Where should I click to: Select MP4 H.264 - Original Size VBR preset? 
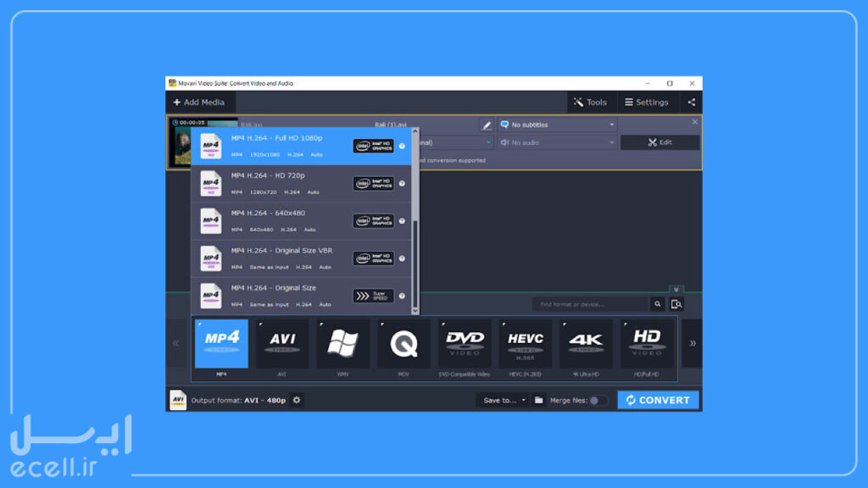(301, 258)
